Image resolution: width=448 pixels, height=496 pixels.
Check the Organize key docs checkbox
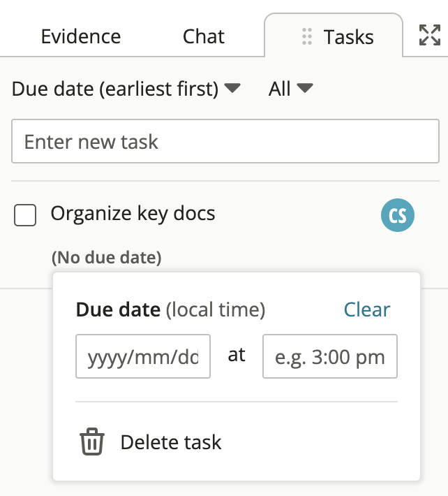[x=25, y=215]
